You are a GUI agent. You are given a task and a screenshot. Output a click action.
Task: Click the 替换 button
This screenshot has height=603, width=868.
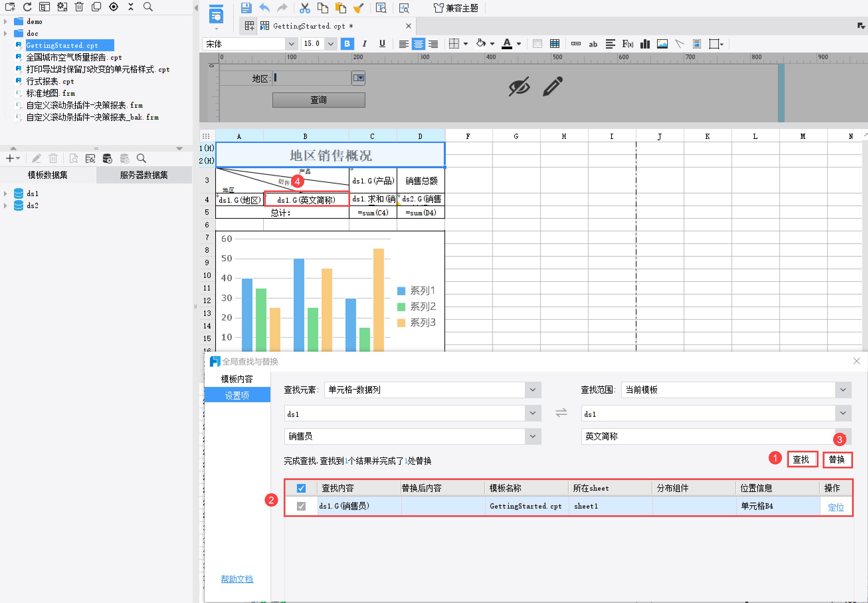(837, 460)
